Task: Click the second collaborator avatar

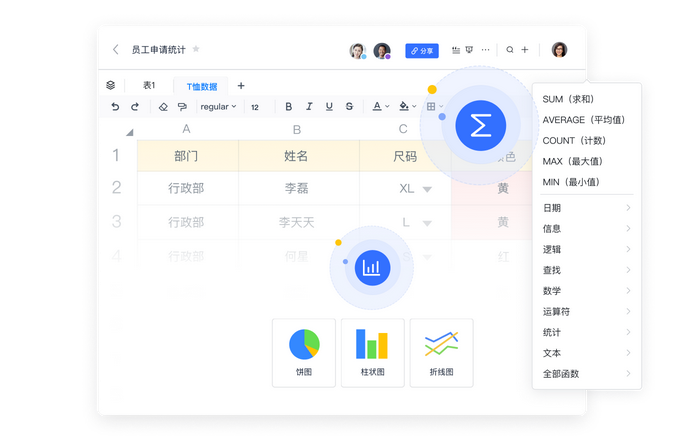Action: (x=382, y=51)
